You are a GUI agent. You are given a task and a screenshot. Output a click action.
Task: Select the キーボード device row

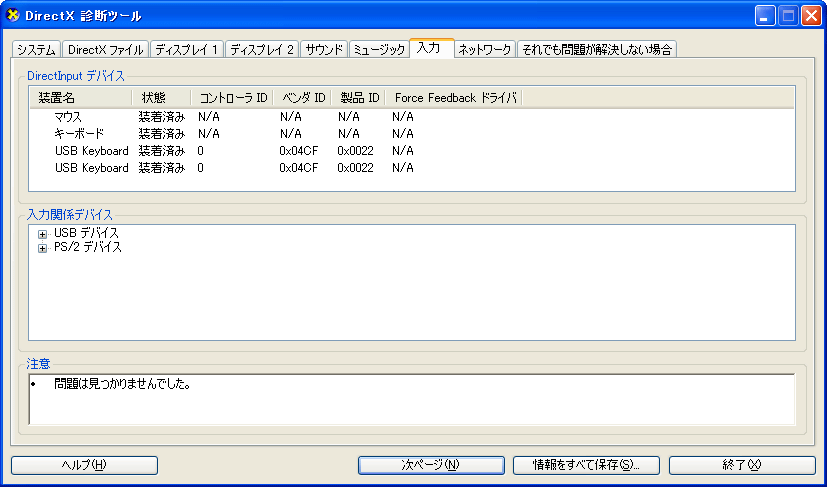coord(79,134)
